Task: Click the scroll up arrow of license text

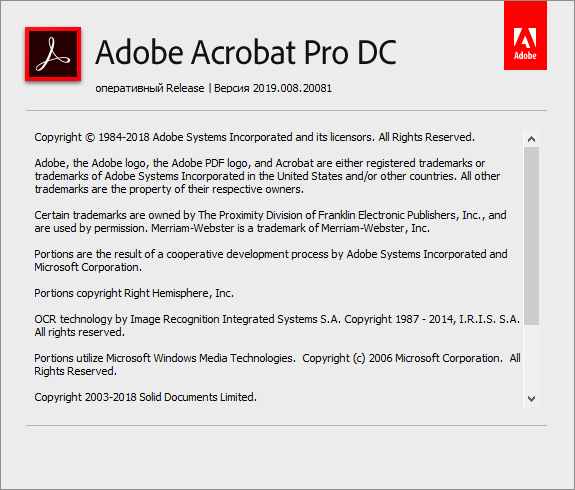Action: 531,139
